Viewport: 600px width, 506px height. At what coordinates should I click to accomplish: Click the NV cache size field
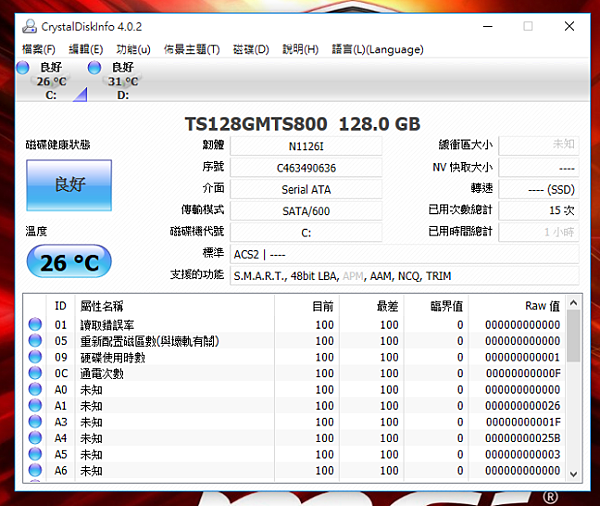point(539,168)
